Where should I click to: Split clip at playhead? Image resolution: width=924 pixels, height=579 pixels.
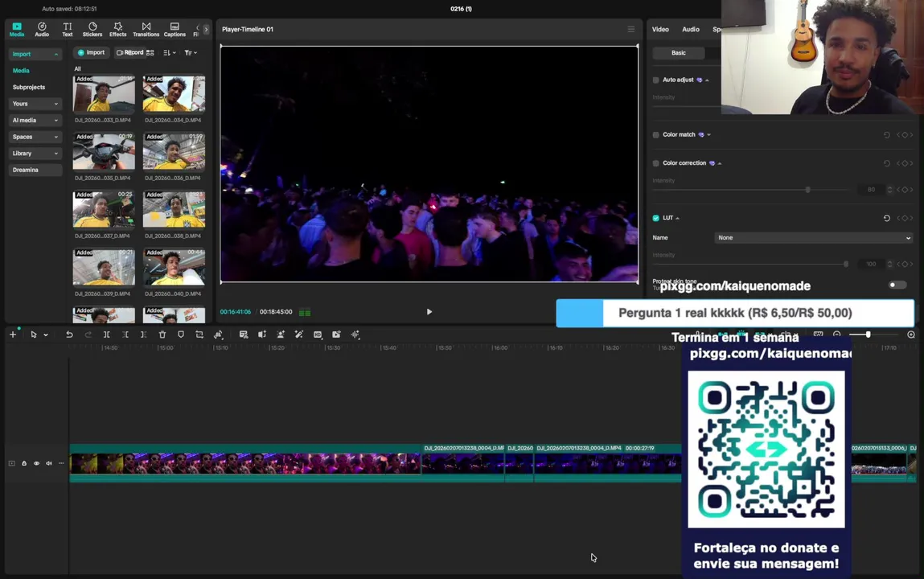107,335
